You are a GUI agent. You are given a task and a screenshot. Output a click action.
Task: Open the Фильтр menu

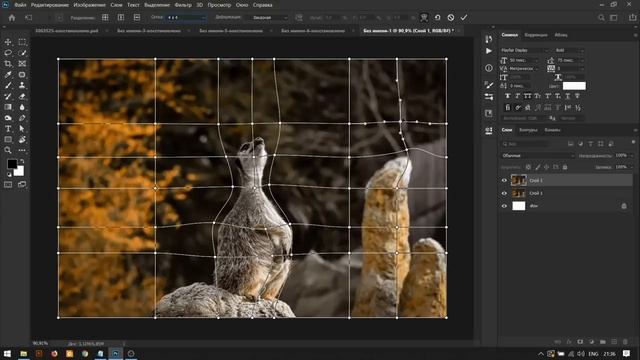coord(183,5)
